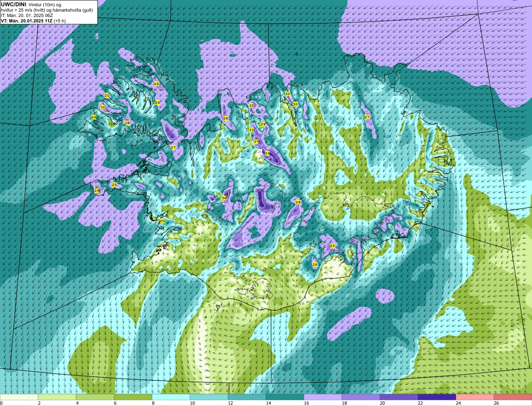
Task: Click the yellow gust label 34
Action: coord(224,198)
